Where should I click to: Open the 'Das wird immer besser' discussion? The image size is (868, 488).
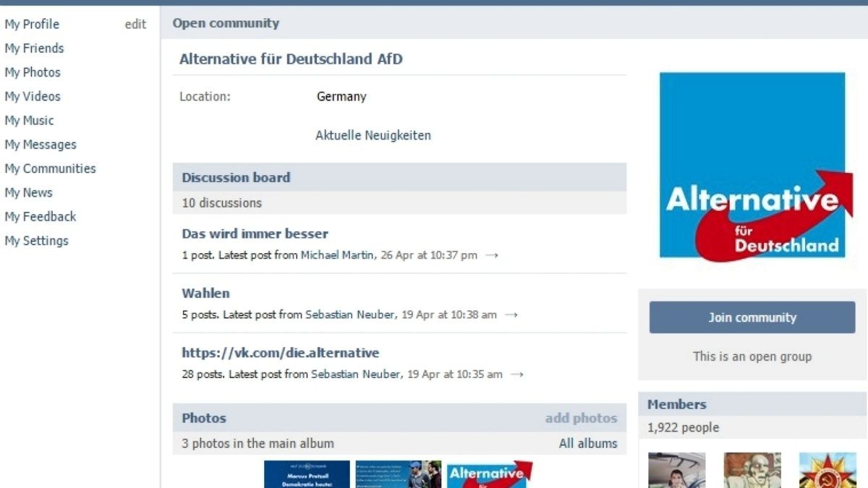click(x=254, y=233)
